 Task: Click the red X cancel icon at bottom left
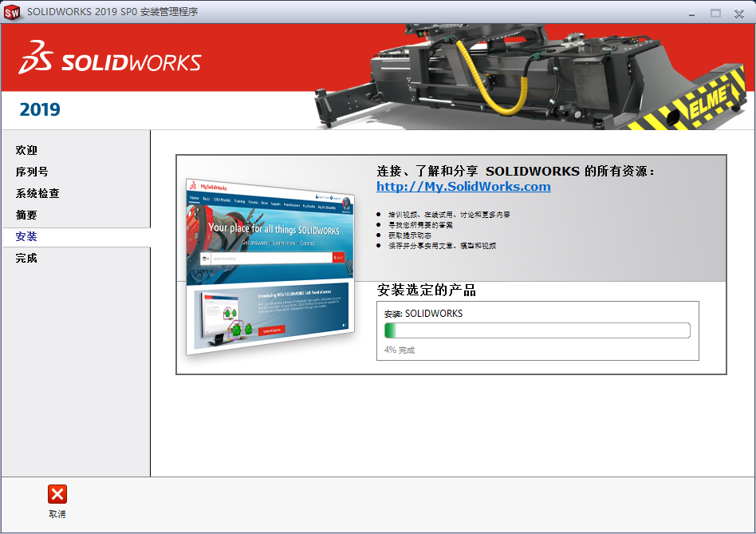click(x=57, y=494)
